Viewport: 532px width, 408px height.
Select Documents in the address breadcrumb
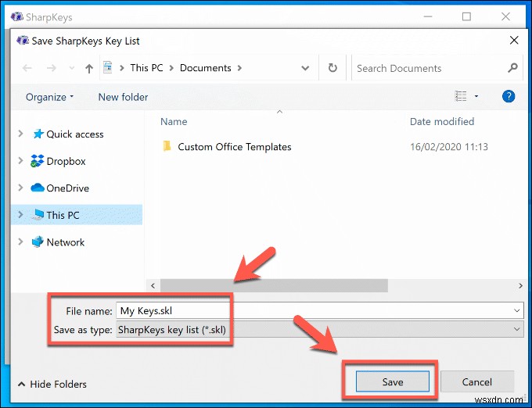click(206, 68)
